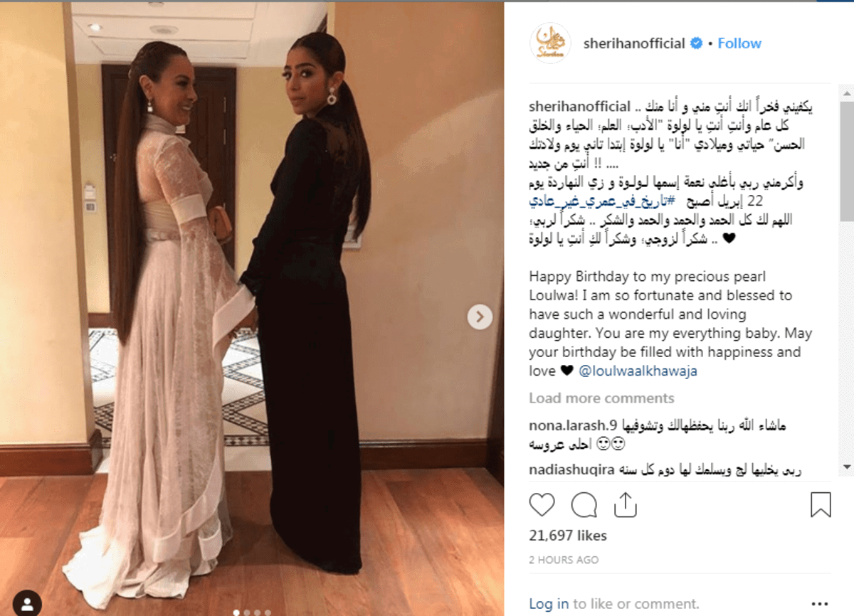View the 21,697 likes list
Image resolution: width=854 pixels, height=616 pixels.
coord(568,535)
